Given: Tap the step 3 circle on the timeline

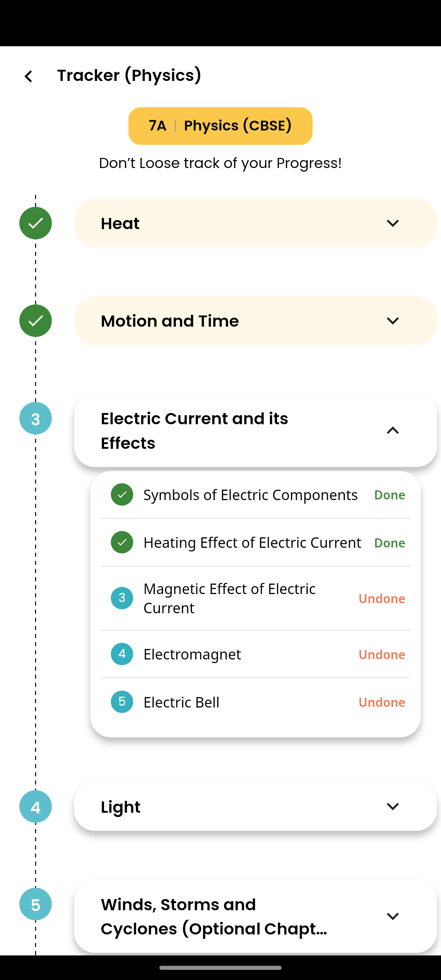Looking at the screenshot, I should click(x=35, y=418).
